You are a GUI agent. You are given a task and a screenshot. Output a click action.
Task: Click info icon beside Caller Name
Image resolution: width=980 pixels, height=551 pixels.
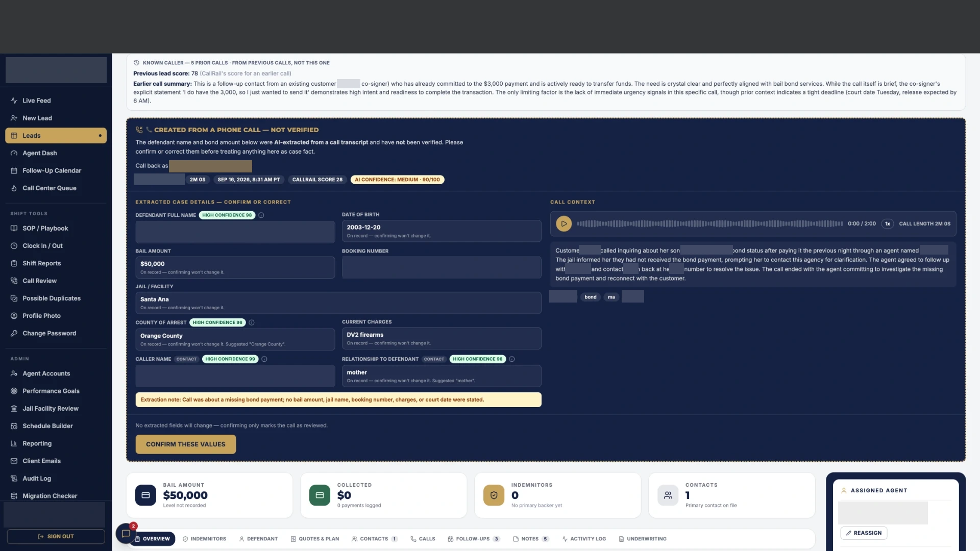tap(264, 359)
